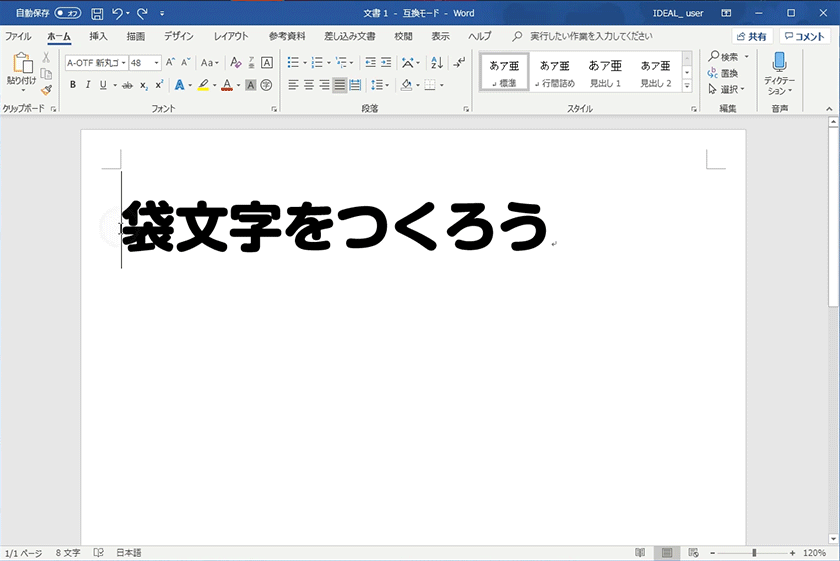
Task: Decrease paragraph indent
Action: pos(370,63)
